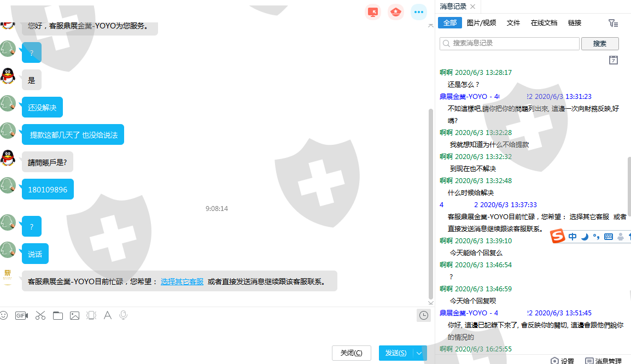The image size is (631, 364).
Task: Toggle message history with the clock icon
Action: [423, 315]
